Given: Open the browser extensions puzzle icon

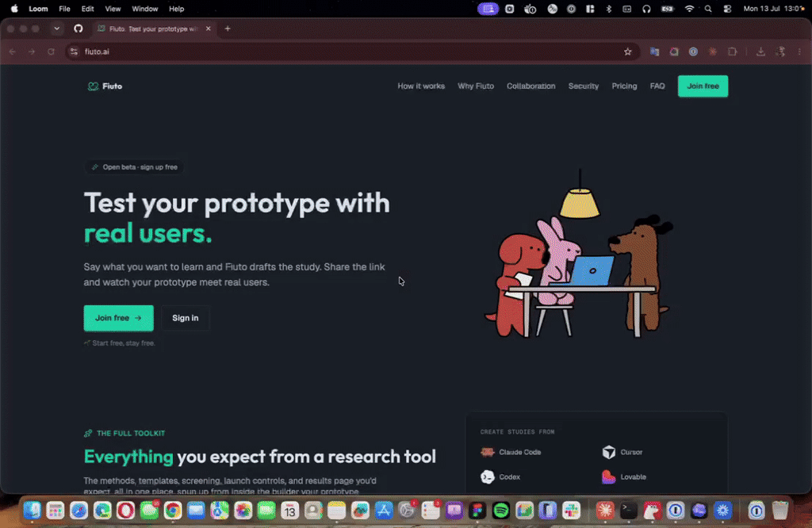Looking at the screenshot, I should [732, 52].
